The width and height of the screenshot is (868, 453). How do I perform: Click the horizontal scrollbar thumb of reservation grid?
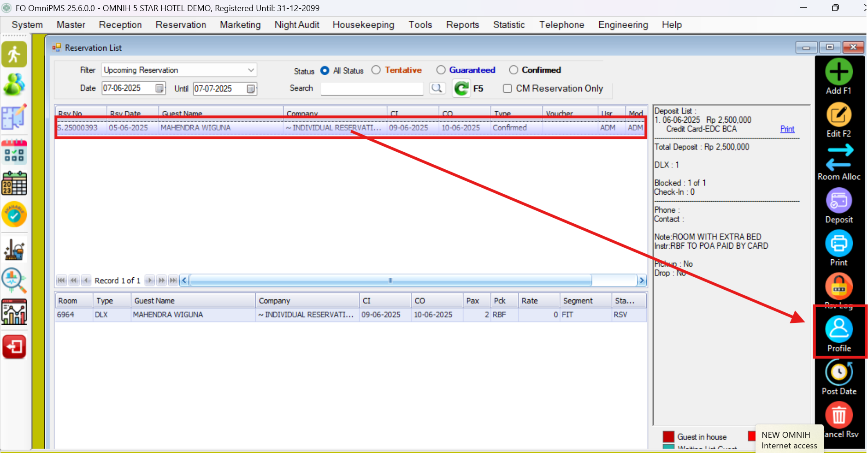pyautogui.click(x=390, y=280)
